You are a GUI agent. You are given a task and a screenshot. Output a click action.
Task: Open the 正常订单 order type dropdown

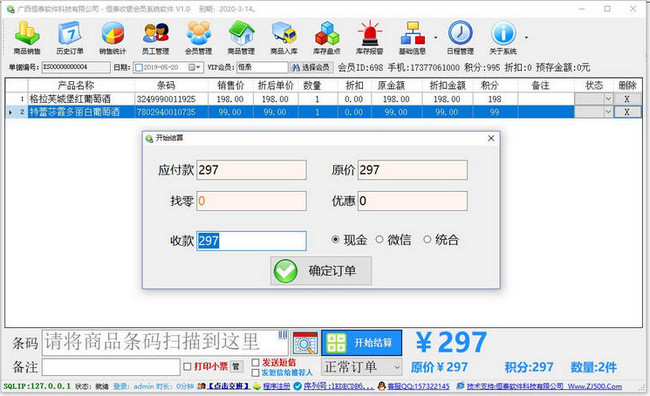click(362, 367)
